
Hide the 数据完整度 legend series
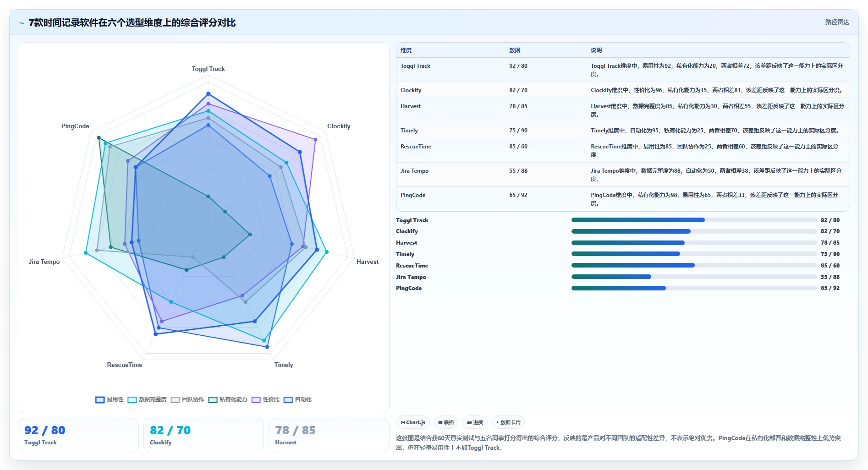(147, 399)
